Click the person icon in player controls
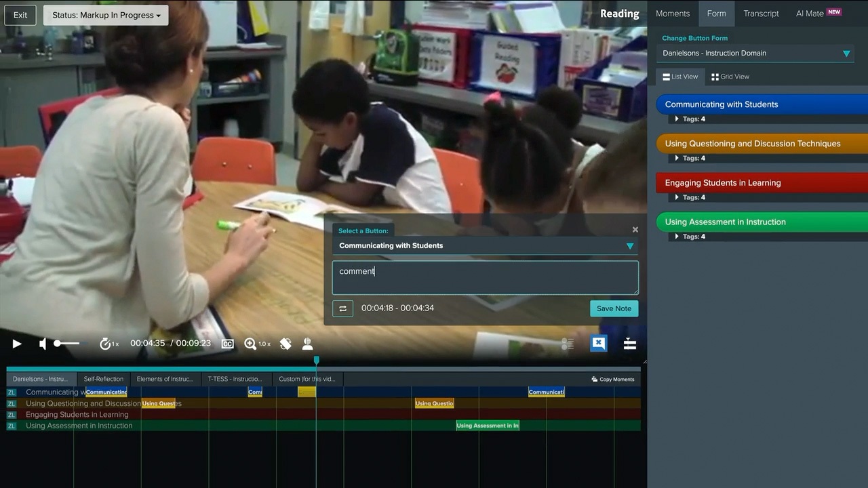 (307, 344)
